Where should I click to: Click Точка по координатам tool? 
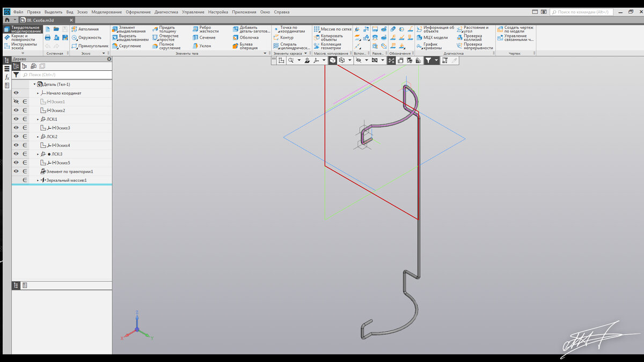tap(289, 29)
